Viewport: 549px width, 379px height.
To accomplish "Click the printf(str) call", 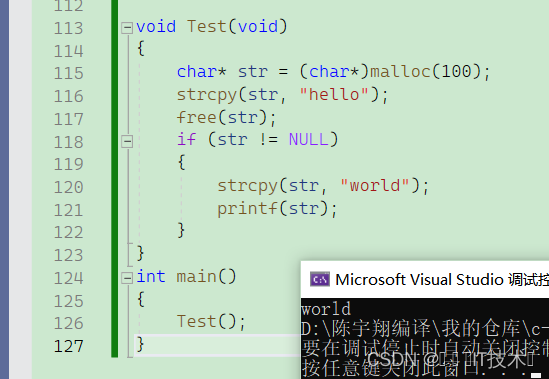I will click(277, 208).
